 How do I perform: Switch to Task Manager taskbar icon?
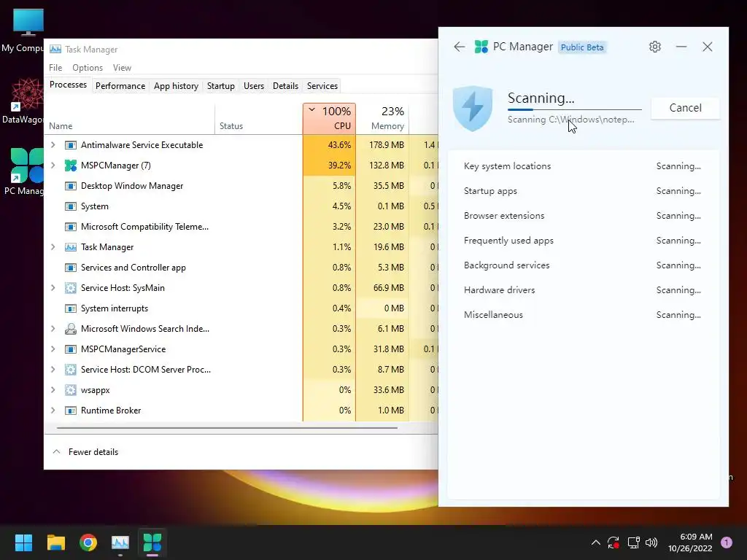tap(120, 542)
